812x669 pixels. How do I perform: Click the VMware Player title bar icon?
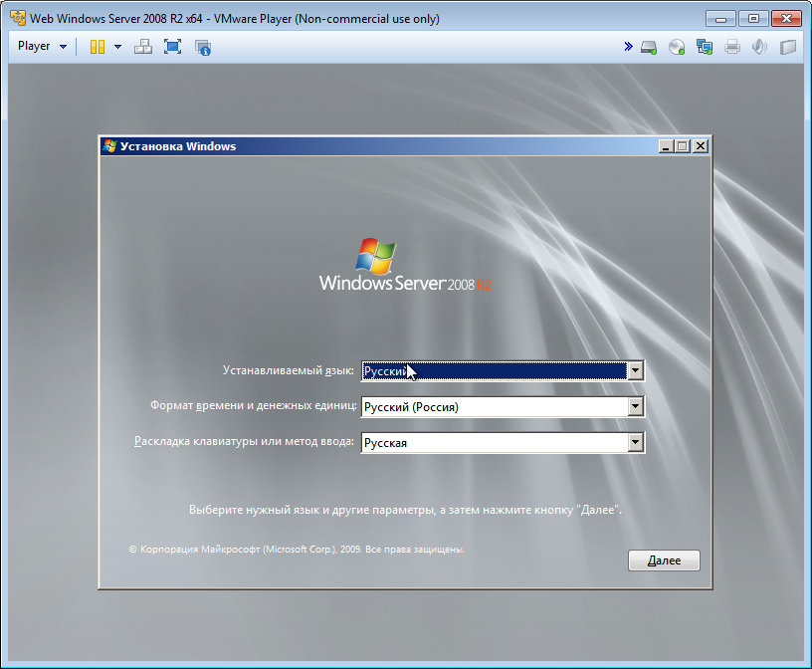(x=18, y=18)
